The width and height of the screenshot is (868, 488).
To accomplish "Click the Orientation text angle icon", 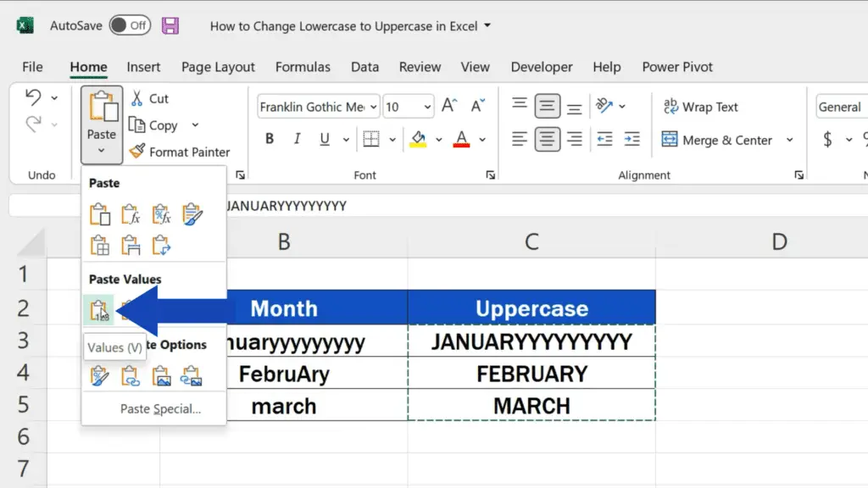I will (x=604, y=105).
